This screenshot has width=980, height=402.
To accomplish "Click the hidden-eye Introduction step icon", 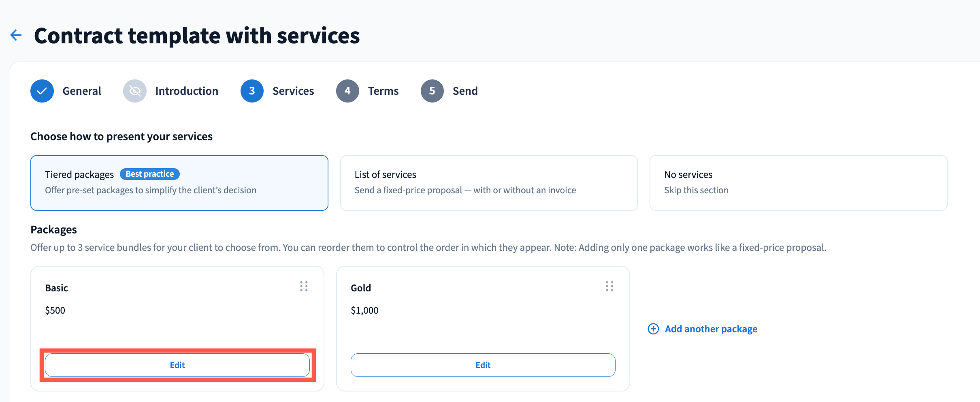I will pos(135,91).
